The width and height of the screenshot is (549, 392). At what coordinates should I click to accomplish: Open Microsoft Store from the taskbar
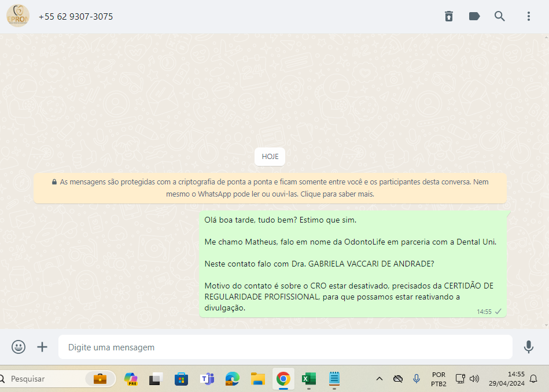181,379
